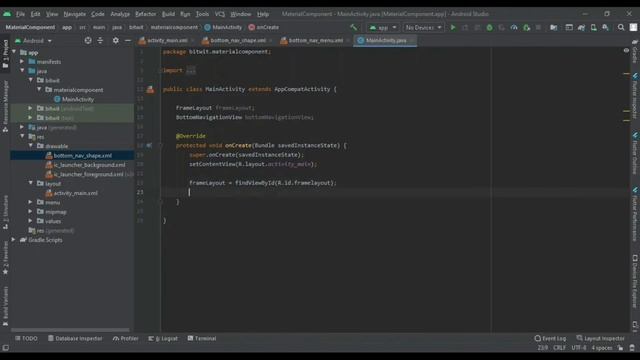The width and height of the screenshot is (640, 360).
Task: Click the tool window bars icon bottom-left corner
Action: [x=5, y=348]
